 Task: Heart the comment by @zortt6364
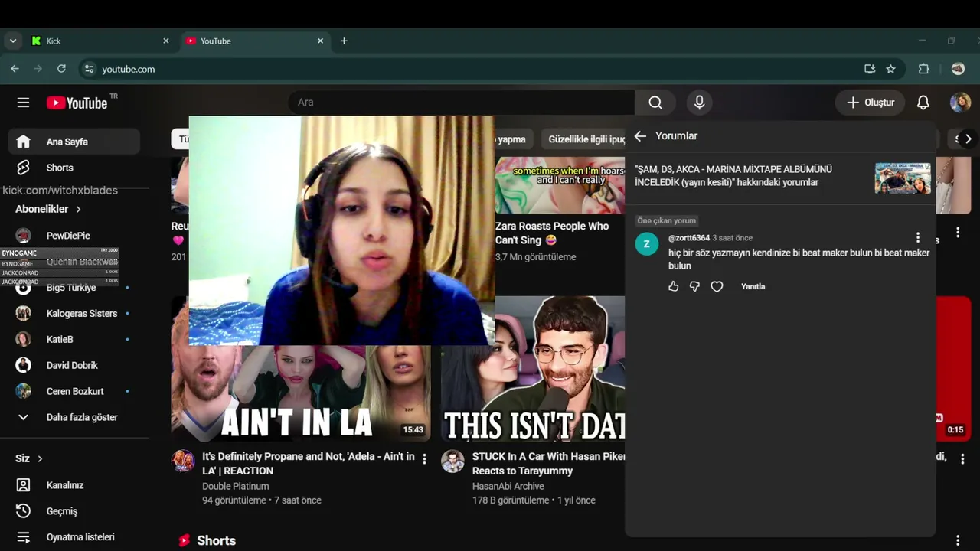tap(717, 286)
